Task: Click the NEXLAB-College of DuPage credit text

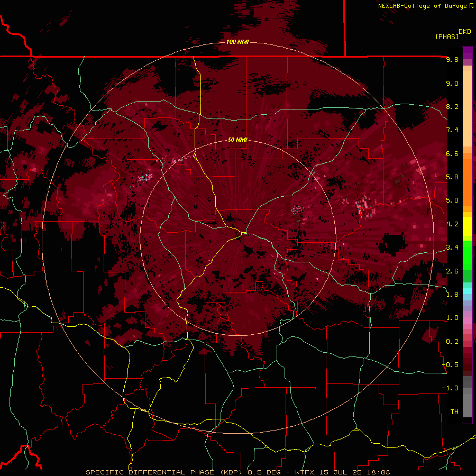Action: [x=423, y=6]
